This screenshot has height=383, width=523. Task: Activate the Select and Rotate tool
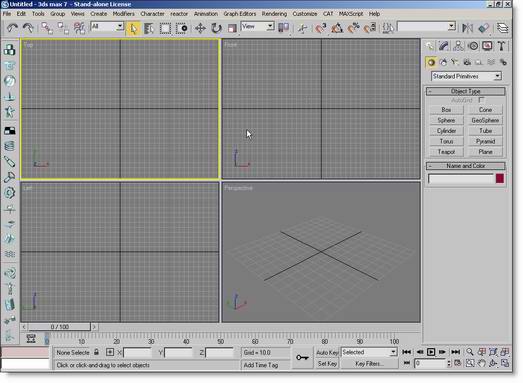click(216, 28)
